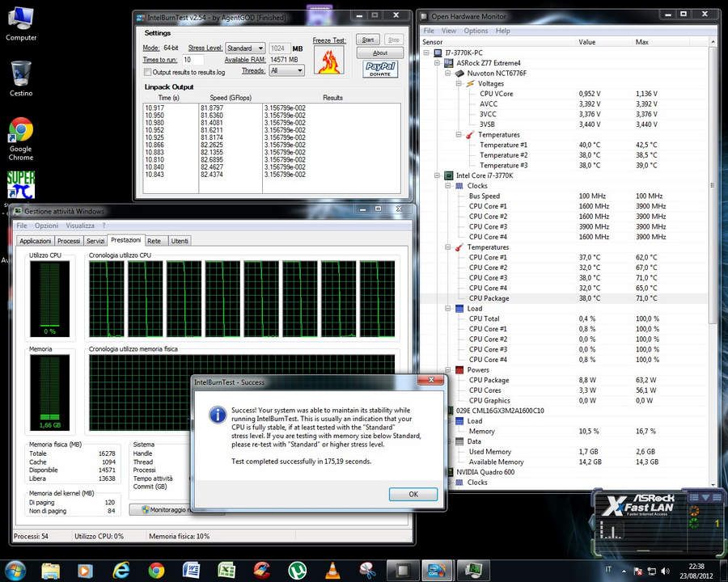Collapse the Nuvoton Temperatures node
The height and width of the screenshot is (582, 728).
pyautogui.click(x=459, y=135)
